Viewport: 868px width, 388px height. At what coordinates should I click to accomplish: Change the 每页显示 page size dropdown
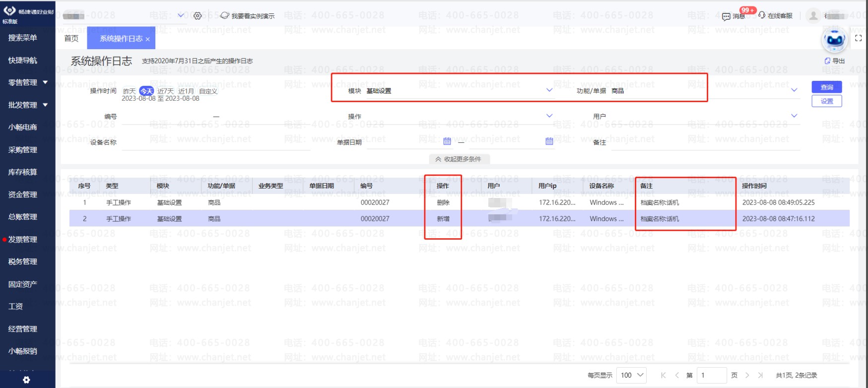[x=632, y=375]
